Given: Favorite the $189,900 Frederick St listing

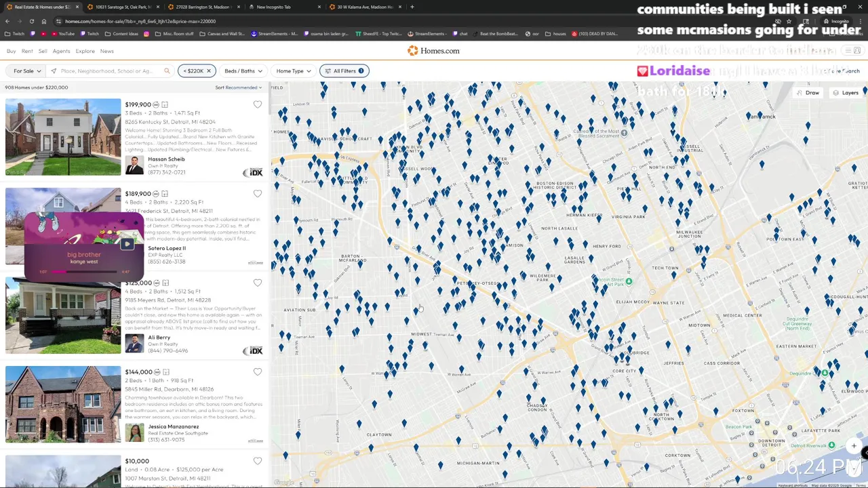Looking at the screenshot, I should pyautogui.click(x=257, y=194).
